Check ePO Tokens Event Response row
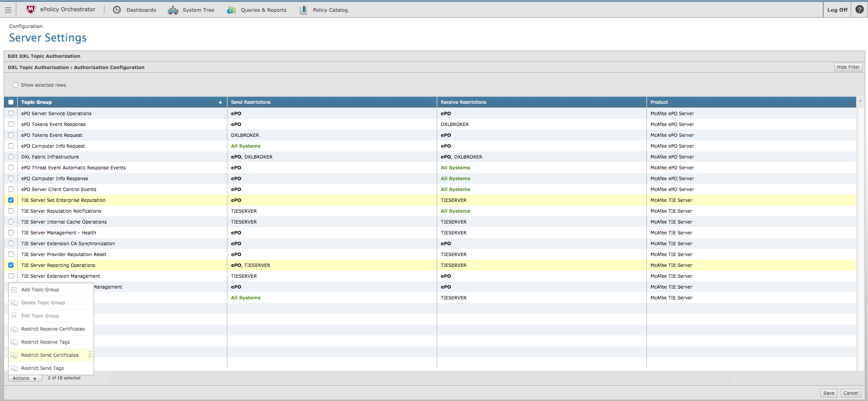The height and width of the screenshot is (401, 868). tap(11, 124)
